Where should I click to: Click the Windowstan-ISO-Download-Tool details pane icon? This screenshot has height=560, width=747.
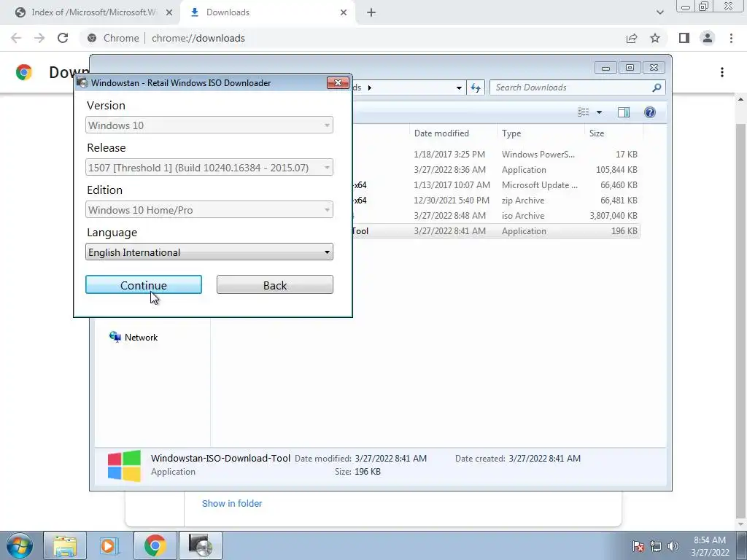point(124,466)
